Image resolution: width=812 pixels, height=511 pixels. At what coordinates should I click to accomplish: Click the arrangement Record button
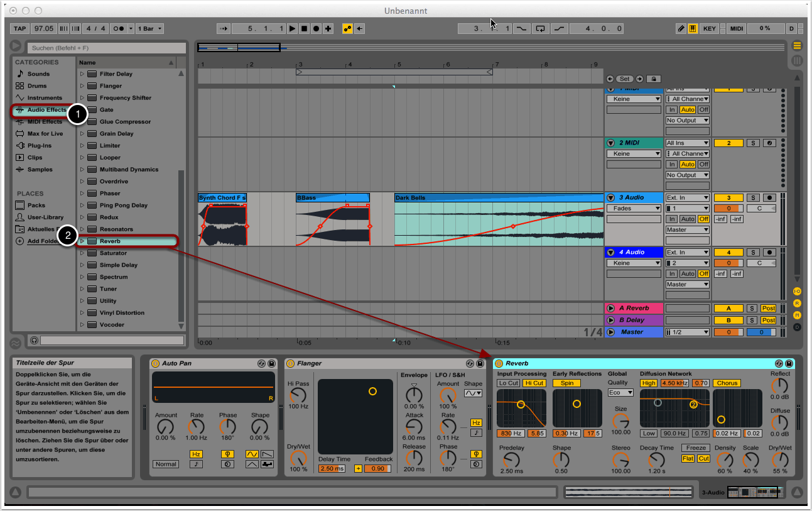coord(316,29)
